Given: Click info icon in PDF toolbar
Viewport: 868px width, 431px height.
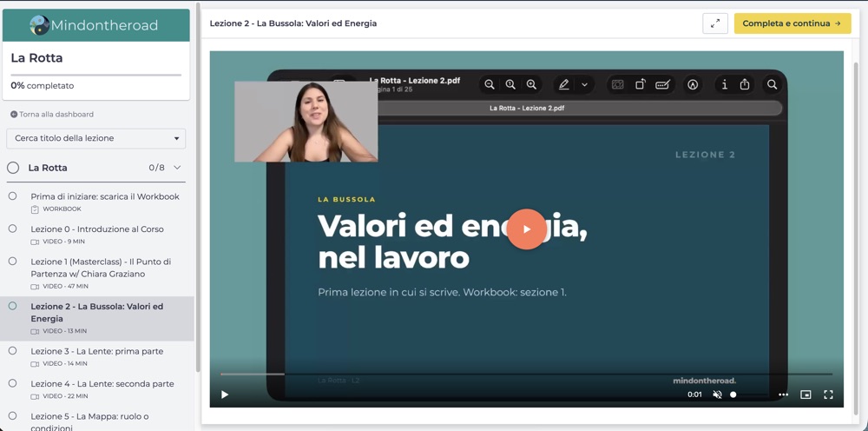Looking at the screenshot, I should [x=724, y=84].
